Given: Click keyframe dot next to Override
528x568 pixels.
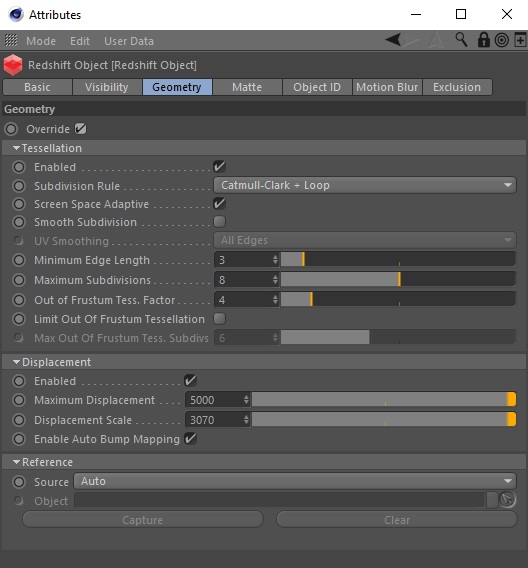Looking at the screenshot, I should coord(11,129).
